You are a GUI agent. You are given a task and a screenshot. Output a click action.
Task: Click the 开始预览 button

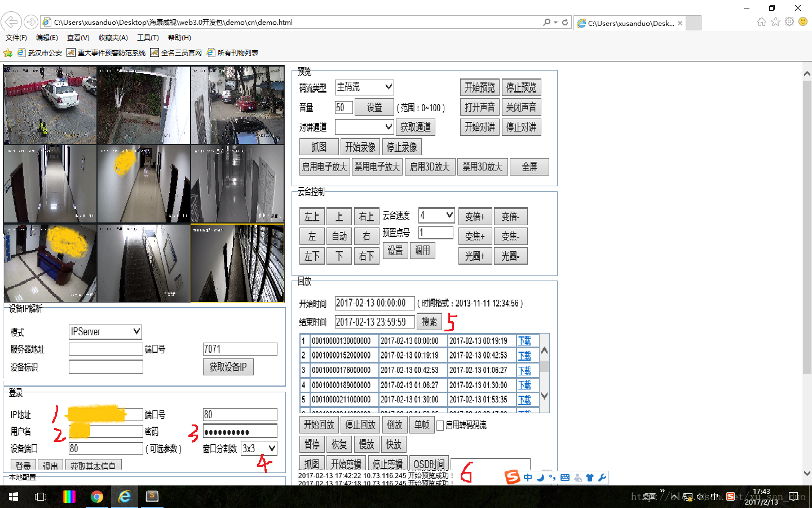click(x=479, y=87)
